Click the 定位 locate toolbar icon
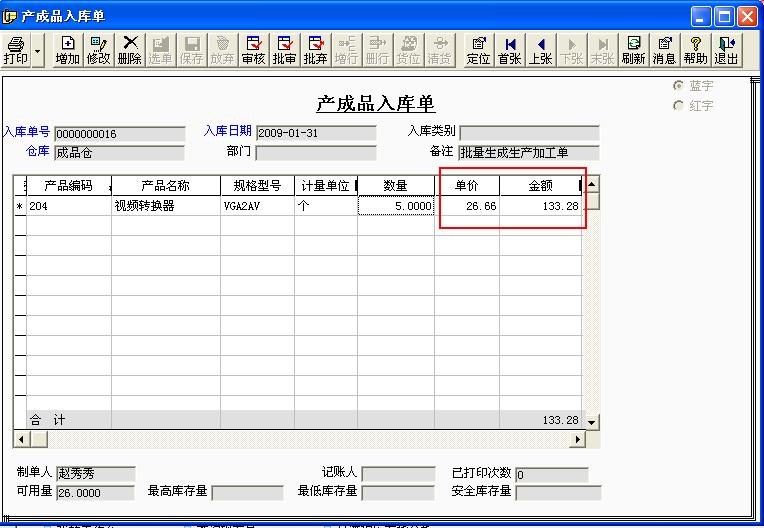 click(x=478, y=50)
